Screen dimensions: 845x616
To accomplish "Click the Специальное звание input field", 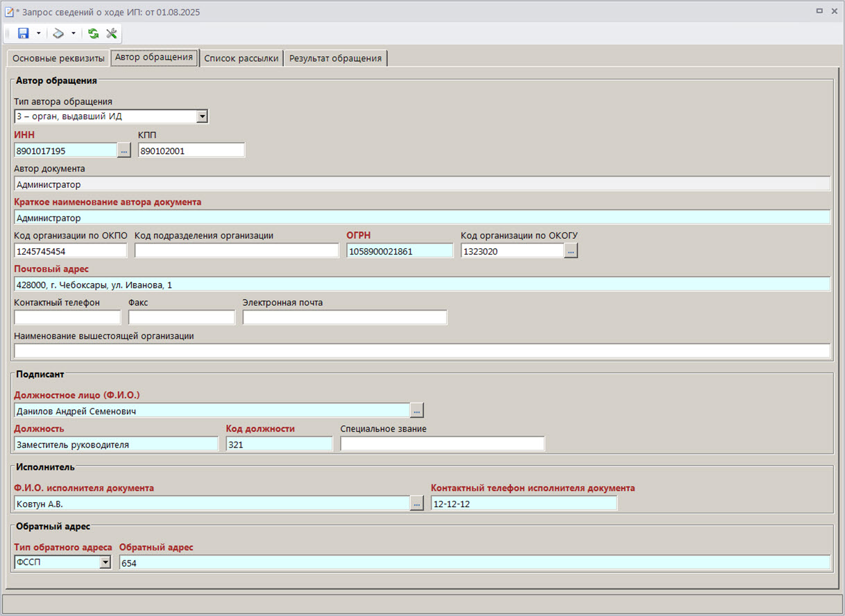I will (442, 445).
